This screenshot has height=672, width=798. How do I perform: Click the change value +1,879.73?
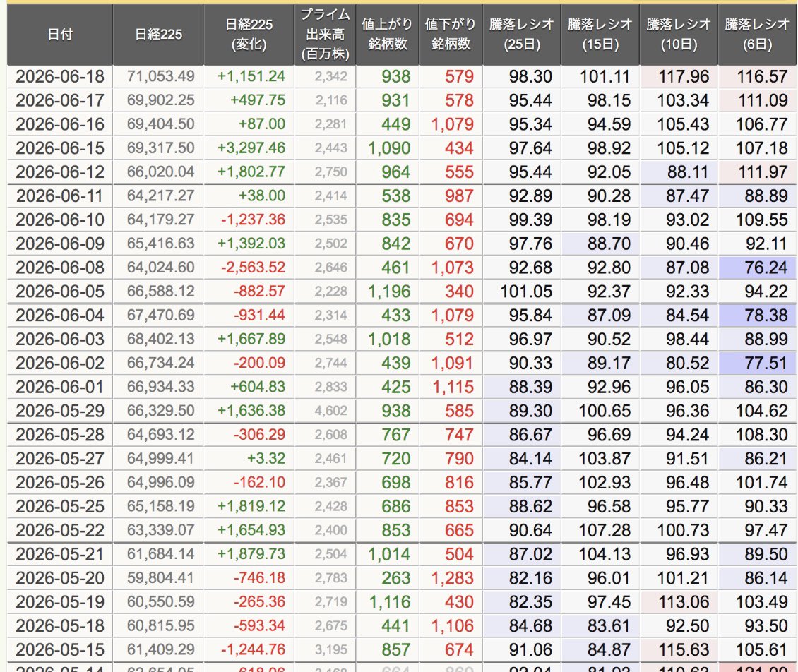[251, 555]
